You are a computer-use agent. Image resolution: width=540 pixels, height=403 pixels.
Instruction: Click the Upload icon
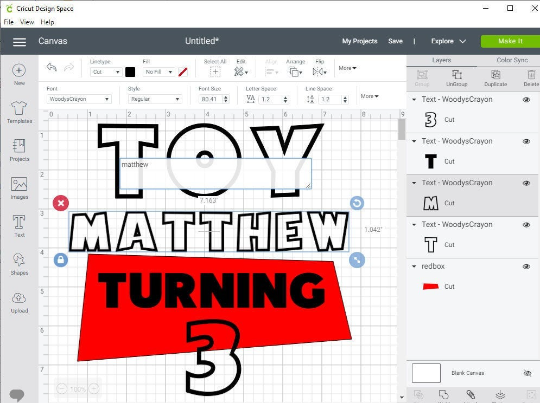click(19, 298)
